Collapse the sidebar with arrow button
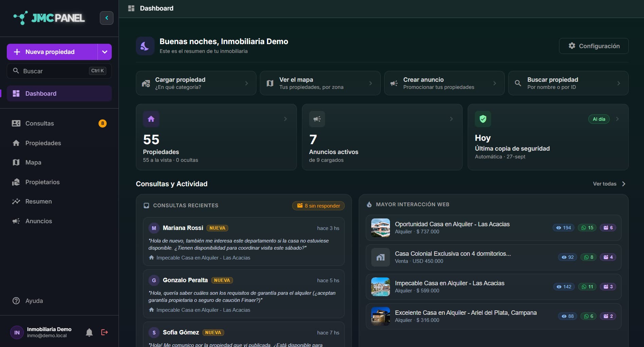The height and width of the screenshot is (347, 644). pyautogui.click(x=107, y=18)
